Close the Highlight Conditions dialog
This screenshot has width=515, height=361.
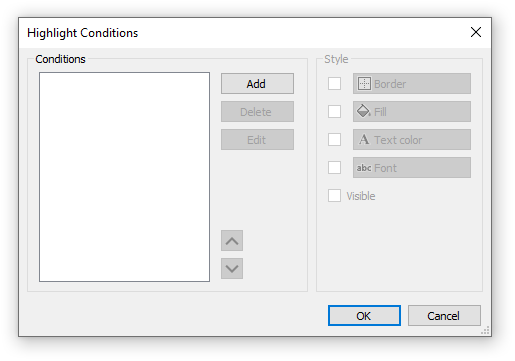[476, 32]
